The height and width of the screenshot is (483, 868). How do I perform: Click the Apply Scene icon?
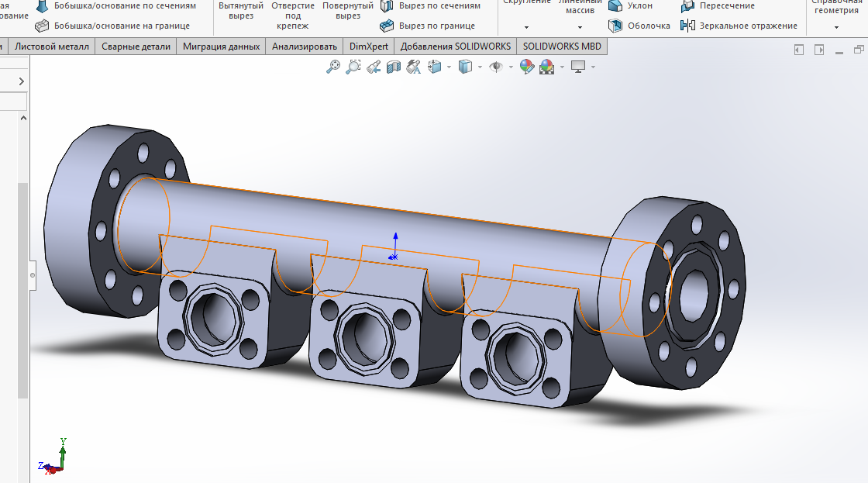coord(547,67)
